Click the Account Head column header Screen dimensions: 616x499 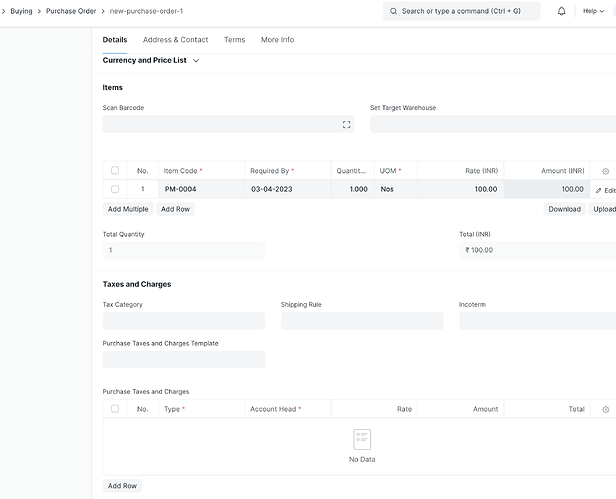(x=288, y=409)
